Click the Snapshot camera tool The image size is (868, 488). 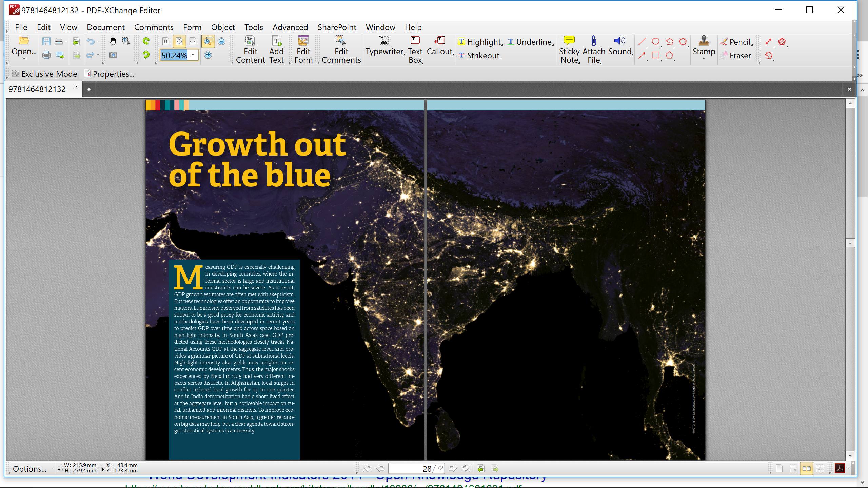[113, 55]
